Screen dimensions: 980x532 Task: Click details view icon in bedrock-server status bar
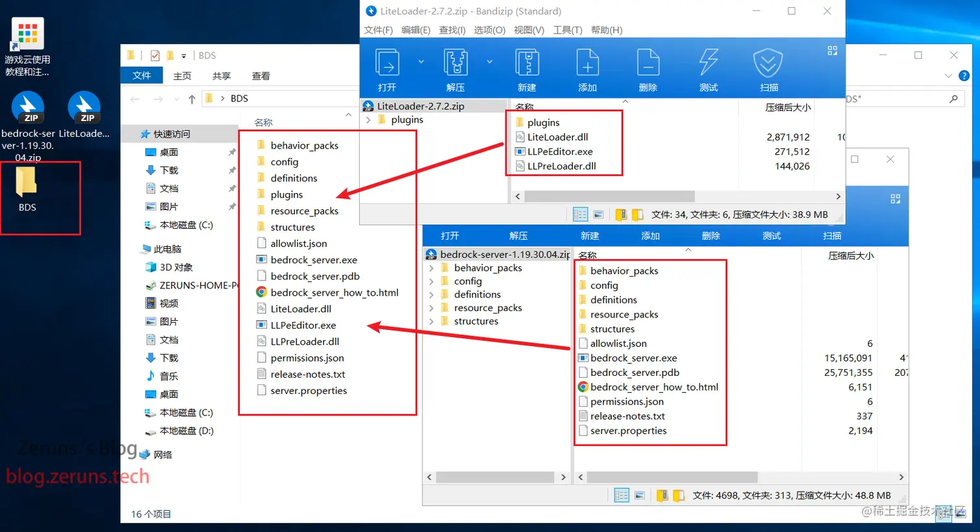[621, 495]
